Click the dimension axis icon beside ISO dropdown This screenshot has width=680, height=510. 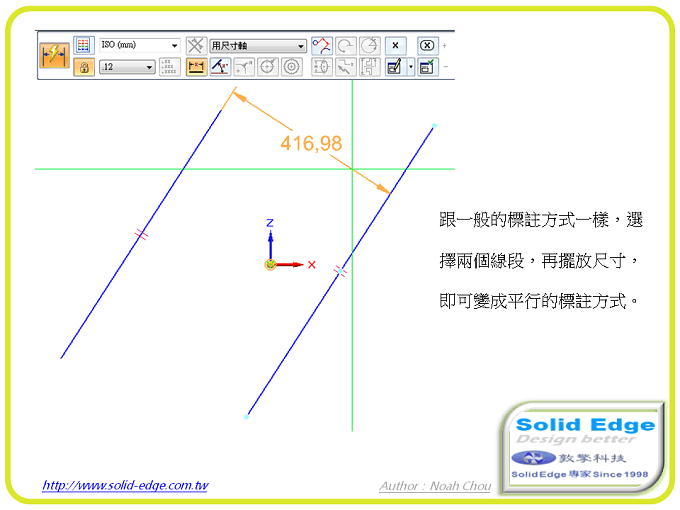click(x=196, y=45)
